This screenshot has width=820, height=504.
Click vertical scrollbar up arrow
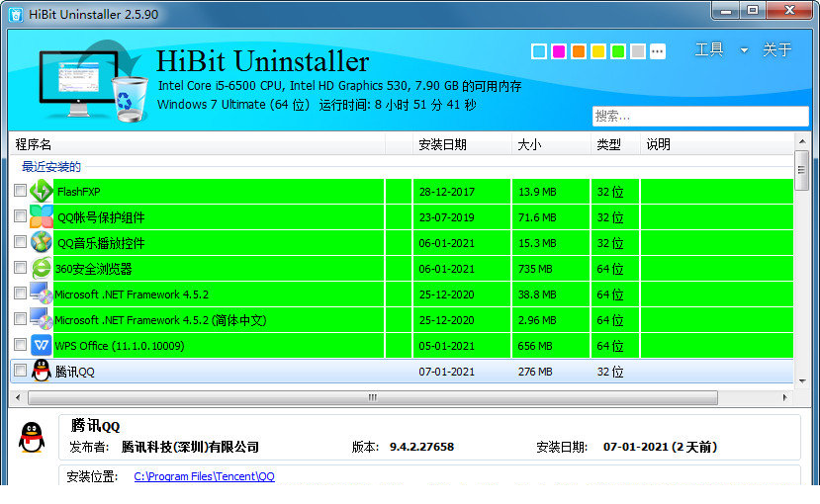[x=801, y=141]
